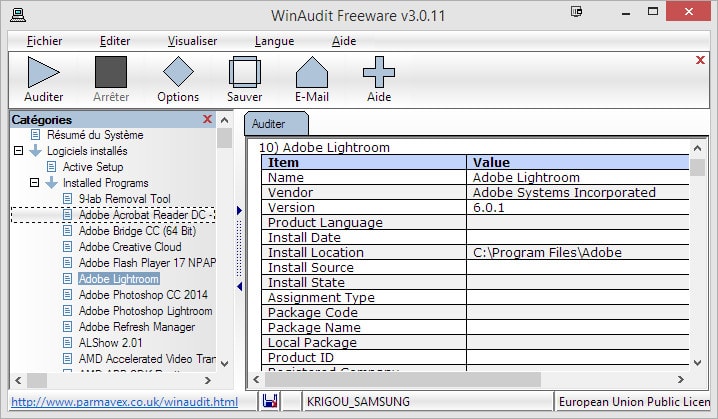Click the page icon beside 9-lab Removal Tool
This screenshot has width=718, height=419.
67,199
